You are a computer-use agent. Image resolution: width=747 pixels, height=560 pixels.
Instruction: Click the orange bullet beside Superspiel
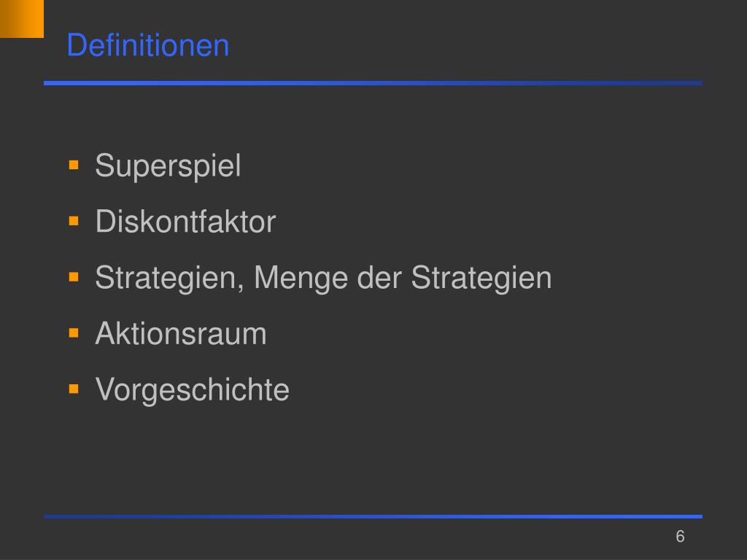click(74, 165)
